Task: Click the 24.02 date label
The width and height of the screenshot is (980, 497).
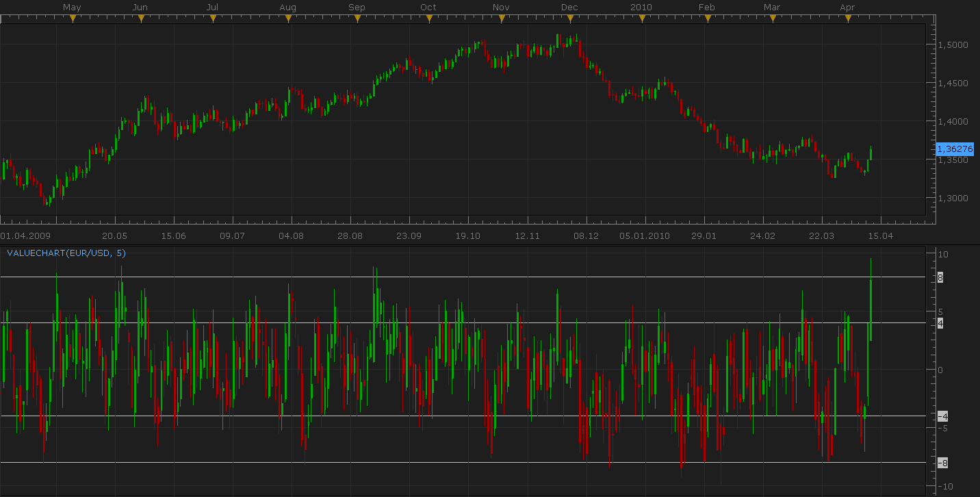Action: point(762,235)
